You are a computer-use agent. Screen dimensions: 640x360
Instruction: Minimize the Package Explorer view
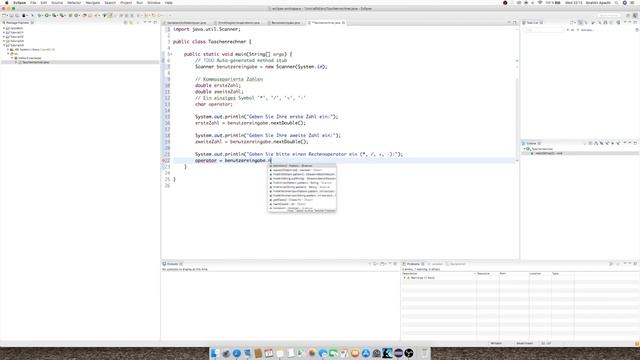point(149,23)
